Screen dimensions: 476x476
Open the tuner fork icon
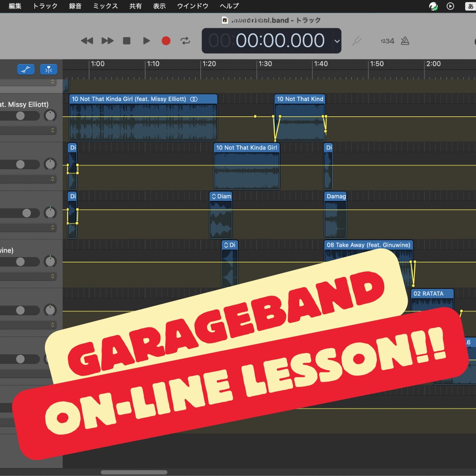click(357, 41)
